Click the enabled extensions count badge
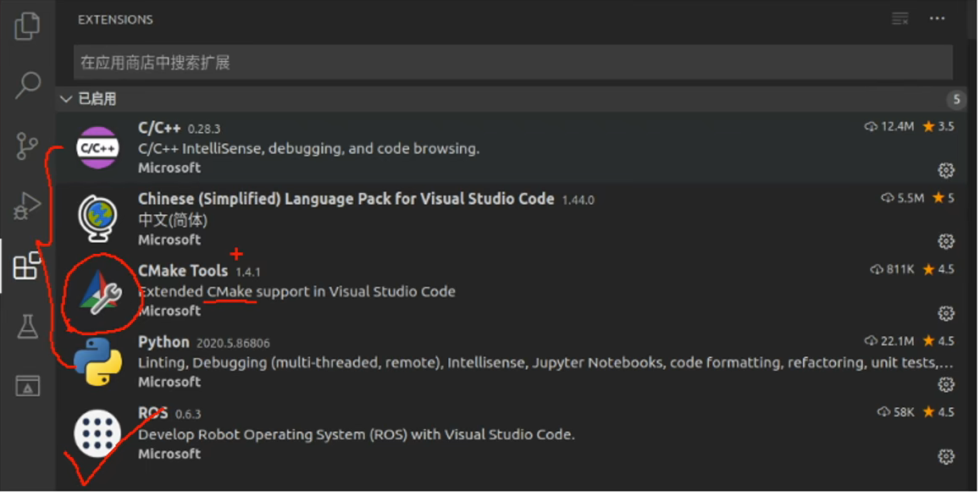980x496 pixels. coord(956,100)
